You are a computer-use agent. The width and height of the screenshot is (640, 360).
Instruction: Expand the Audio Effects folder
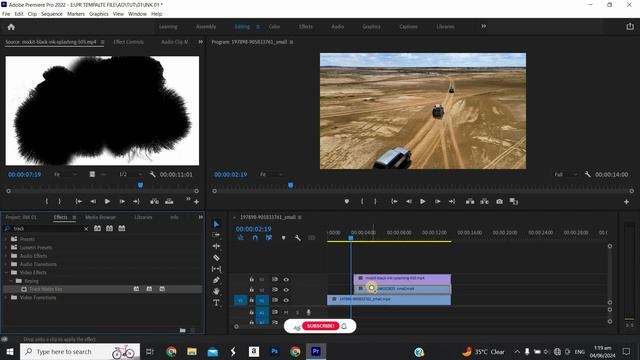coord(6,256)
